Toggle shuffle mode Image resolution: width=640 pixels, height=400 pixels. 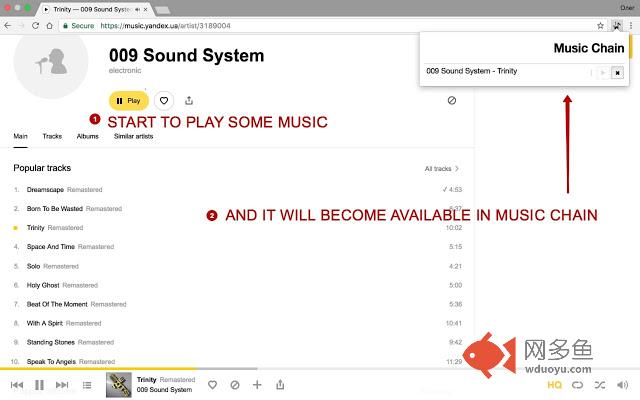(600, 385)
